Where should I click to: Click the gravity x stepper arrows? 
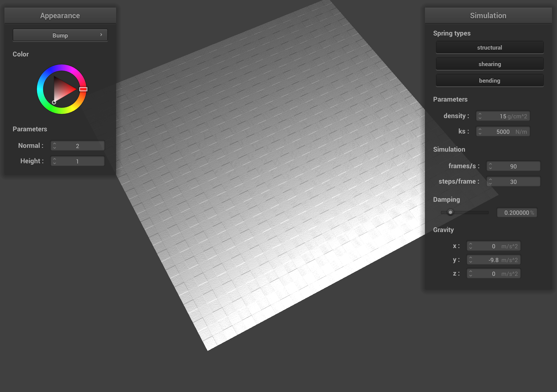click(471, 246)
